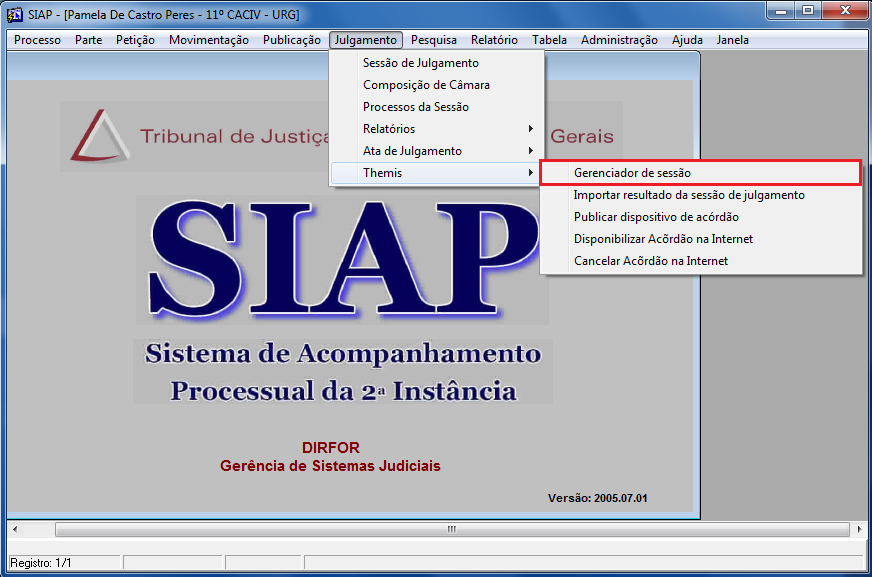This screenshot has width=872, height=577.
Task: Select Processos da Sessão entry
Action: (x=436, y=107)
